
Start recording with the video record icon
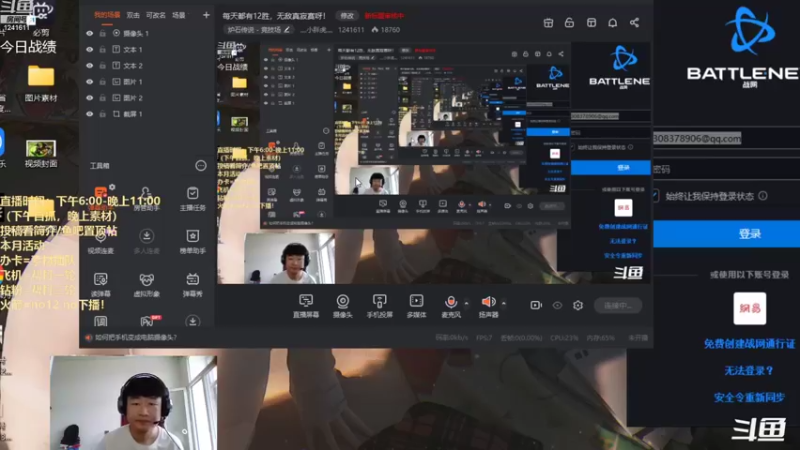(536, 305)
